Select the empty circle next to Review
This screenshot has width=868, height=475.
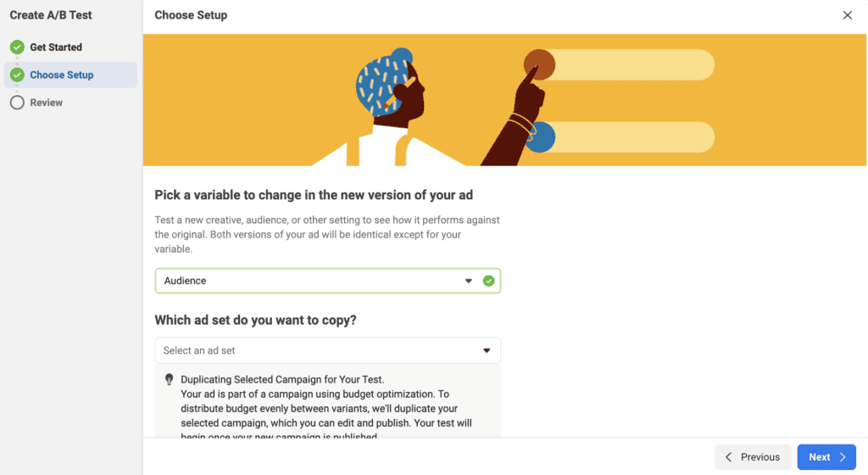[17, 103]
